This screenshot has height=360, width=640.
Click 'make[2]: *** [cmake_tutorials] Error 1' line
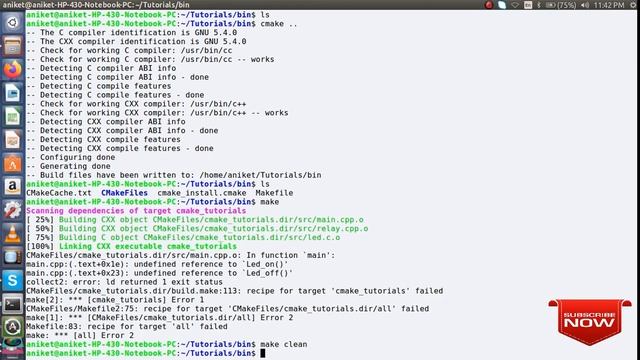tap(115, 300)
